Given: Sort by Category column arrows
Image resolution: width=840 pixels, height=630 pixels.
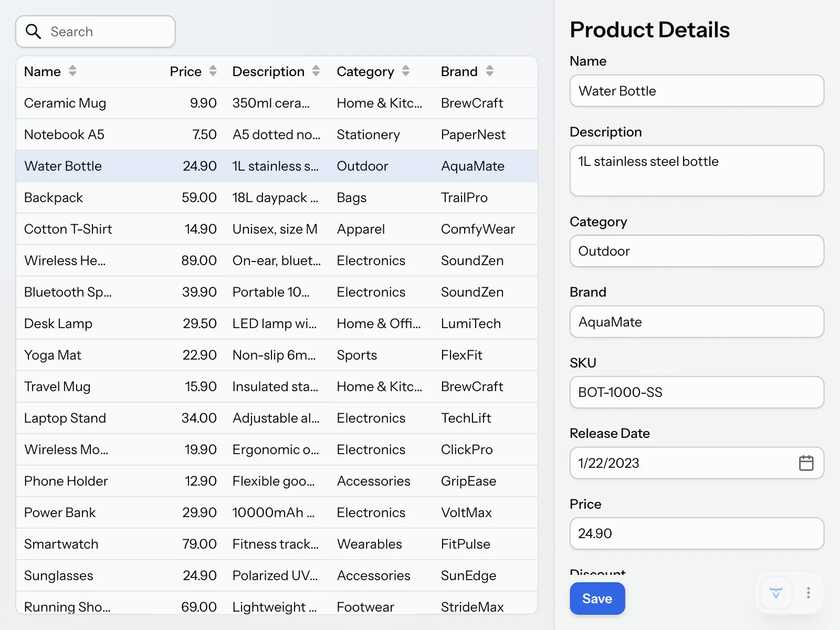Looking at the screenshot, I should click(406, 71).
